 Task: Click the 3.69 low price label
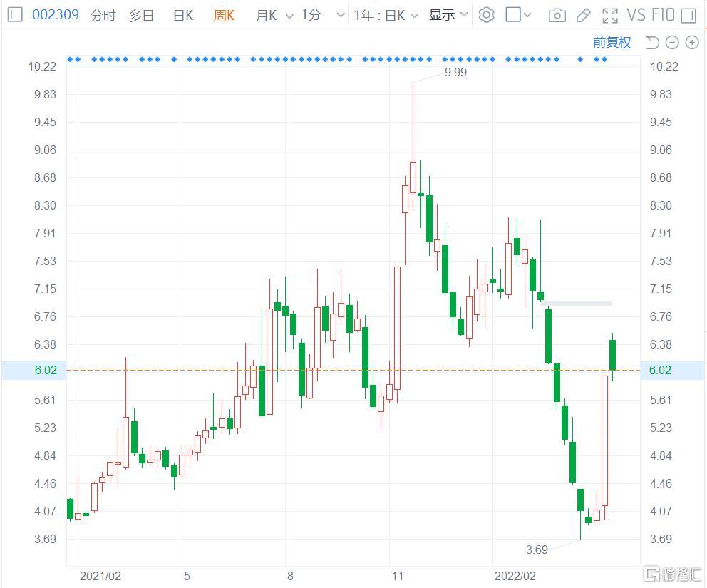pos(537,550)
